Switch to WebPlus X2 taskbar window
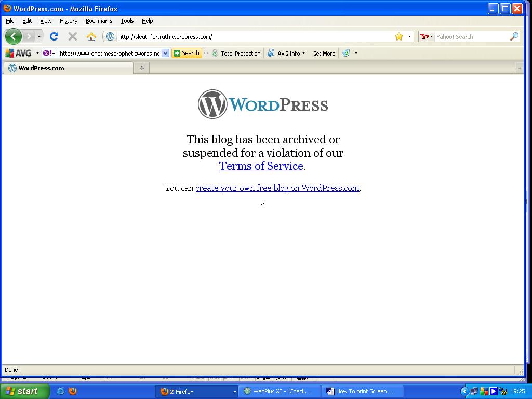 pyautogui.click(x=278, y=391)
